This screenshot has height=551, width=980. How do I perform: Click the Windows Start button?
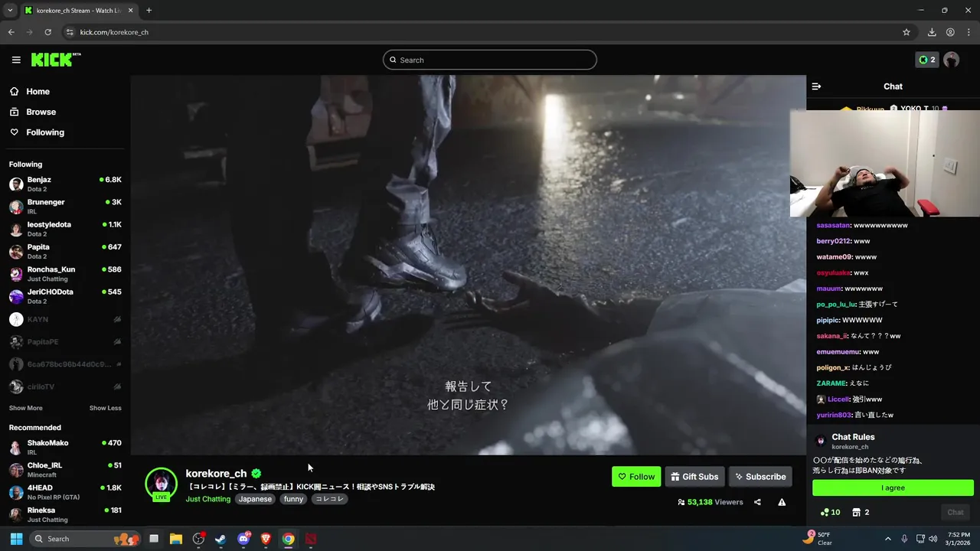16,539
